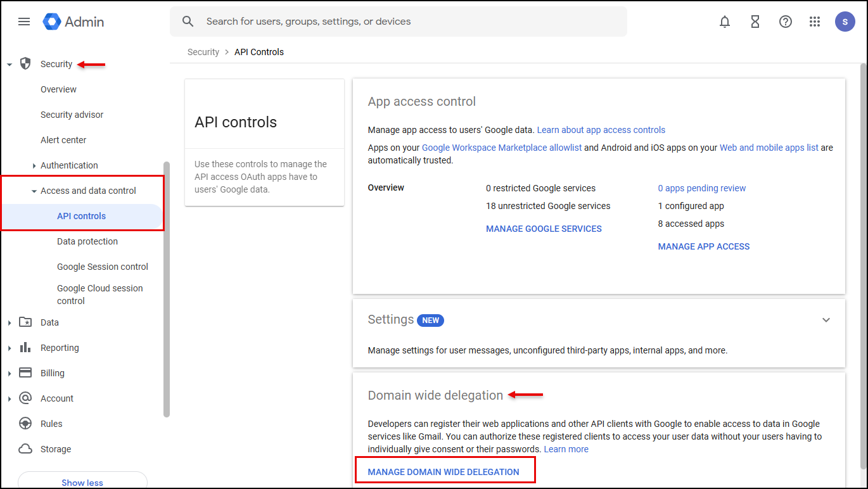This screenshot has width=868, height=489.
Task: Select API controls in sidebar
Action: [81, 216]
